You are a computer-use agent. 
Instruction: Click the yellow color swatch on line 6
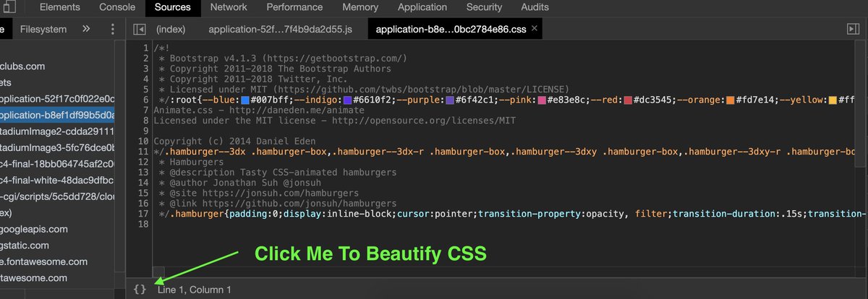(833, 99)
